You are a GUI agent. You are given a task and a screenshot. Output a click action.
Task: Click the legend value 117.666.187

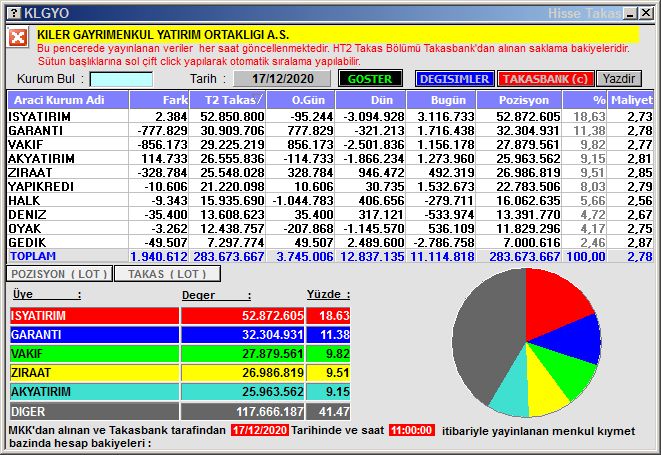(270, 411)
